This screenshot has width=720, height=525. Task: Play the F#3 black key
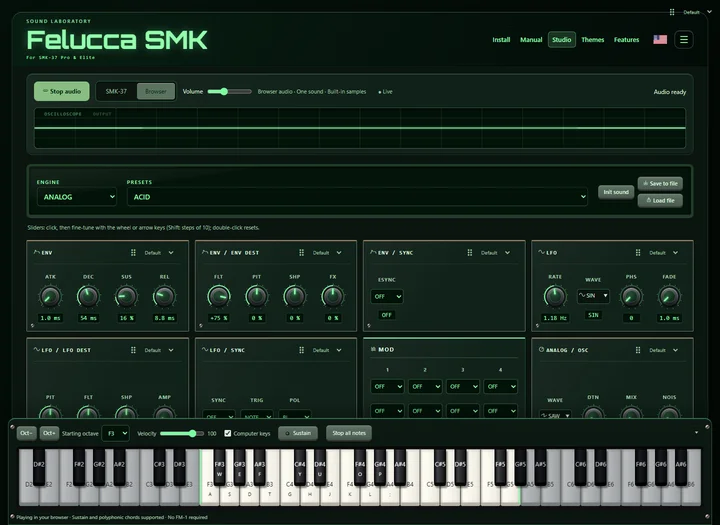point(219,467)
